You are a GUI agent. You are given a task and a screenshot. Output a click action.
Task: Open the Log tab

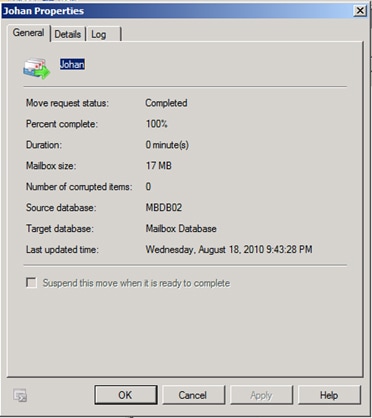pos(103,34)
